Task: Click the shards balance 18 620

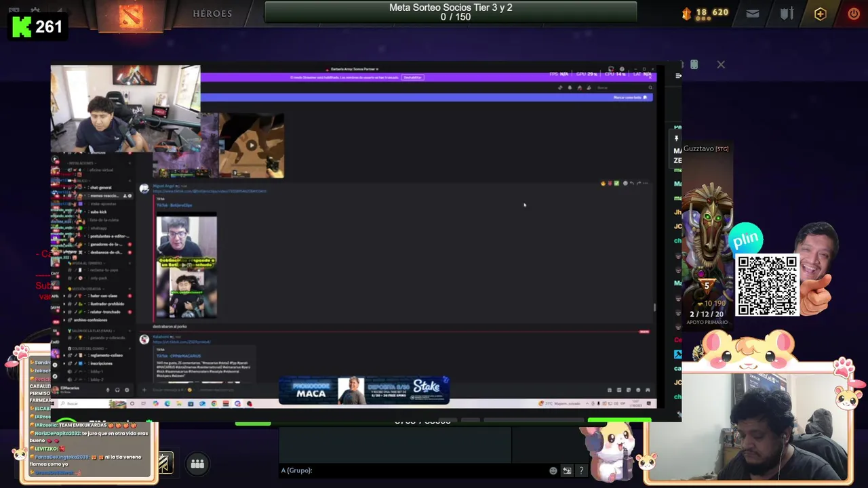Action: point(705,13)
